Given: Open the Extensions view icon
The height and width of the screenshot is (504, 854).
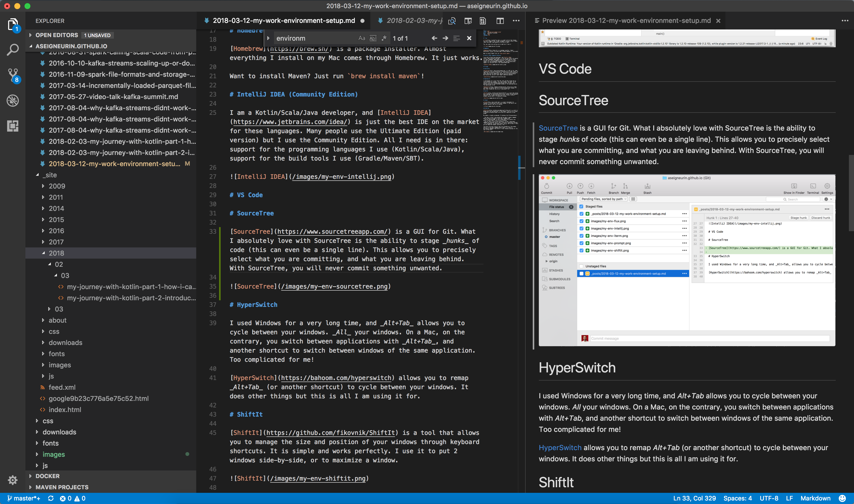Looking at the screenshot, I should [x=12, y=126].
